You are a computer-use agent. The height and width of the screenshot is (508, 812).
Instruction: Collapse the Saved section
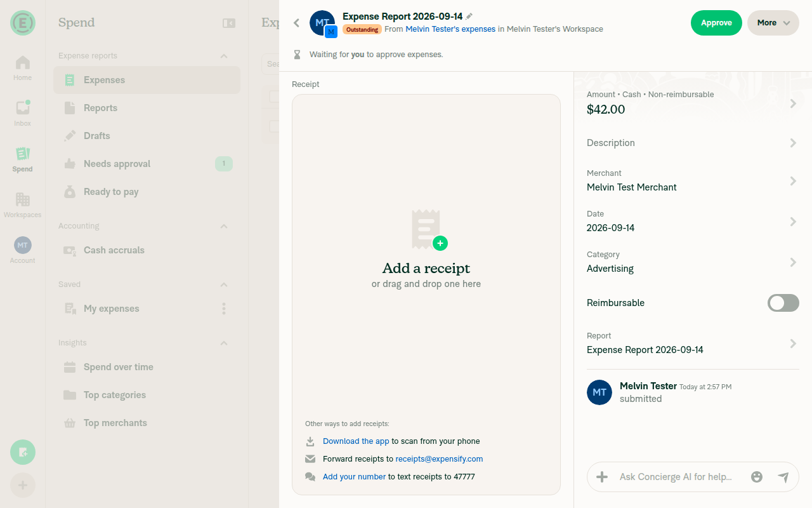point(224,284)
